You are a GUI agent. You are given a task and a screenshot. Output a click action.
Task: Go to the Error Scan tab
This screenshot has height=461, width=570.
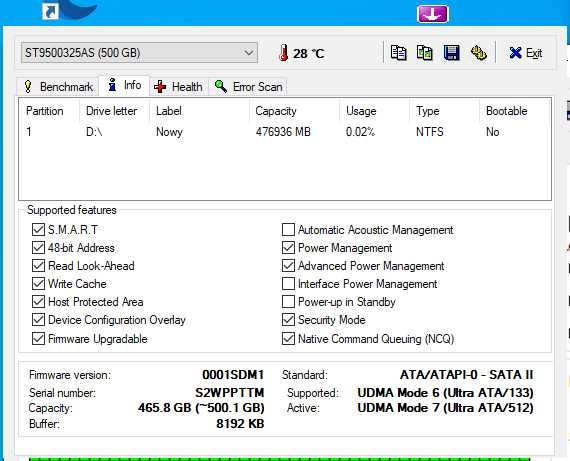[x=249, y=87]
